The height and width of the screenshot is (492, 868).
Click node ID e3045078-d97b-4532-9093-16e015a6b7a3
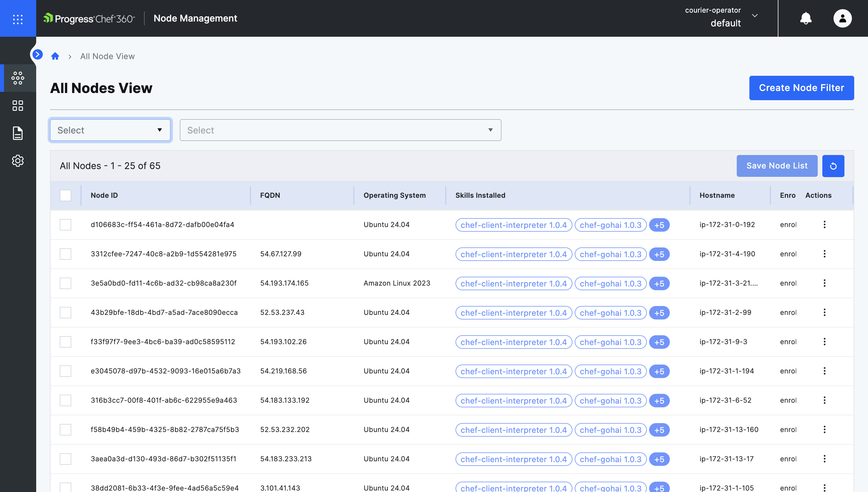tap(166, 371)
